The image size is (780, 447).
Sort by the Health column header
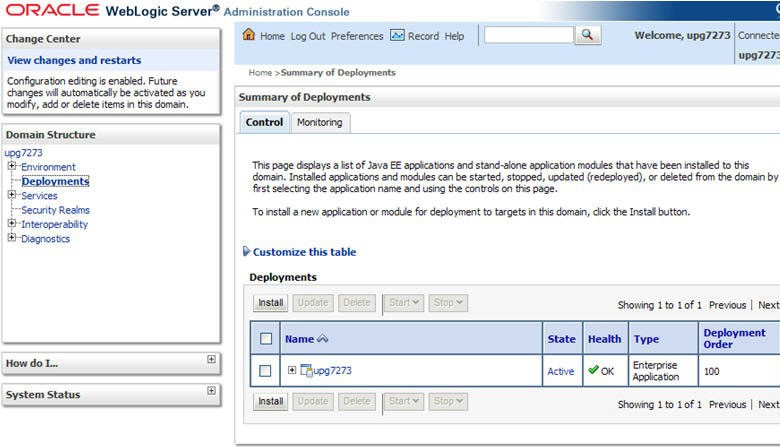[x=604, y=339]
